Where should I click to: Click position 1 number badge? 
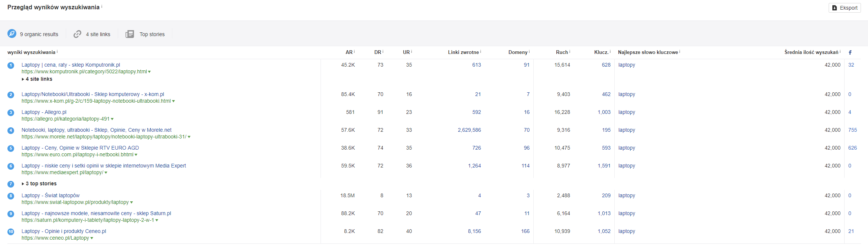11,66
